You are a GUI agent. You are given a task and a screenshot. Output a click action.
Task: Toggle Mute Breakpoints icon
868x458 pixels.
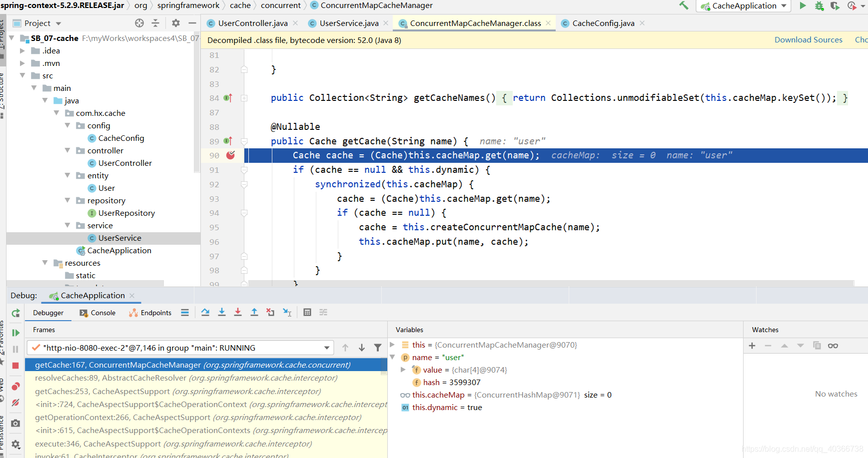point(15,403)
